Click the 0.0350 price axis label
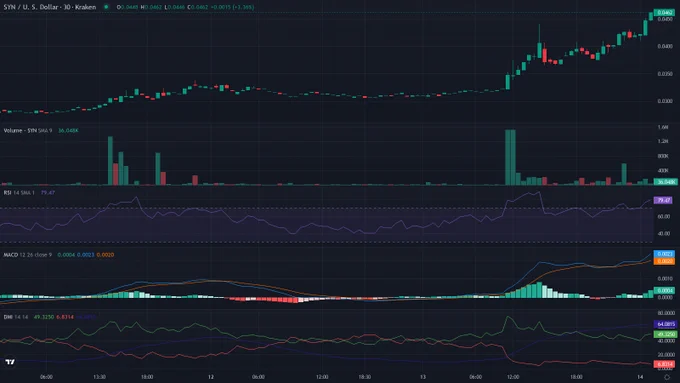The height and width of the screenshot is (383, 680). [665, 74]
